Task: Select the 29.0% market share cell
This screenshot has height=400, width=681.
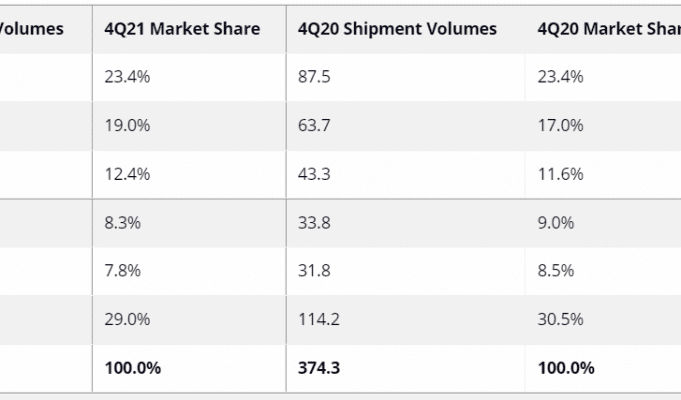Action: click(127, 319)
